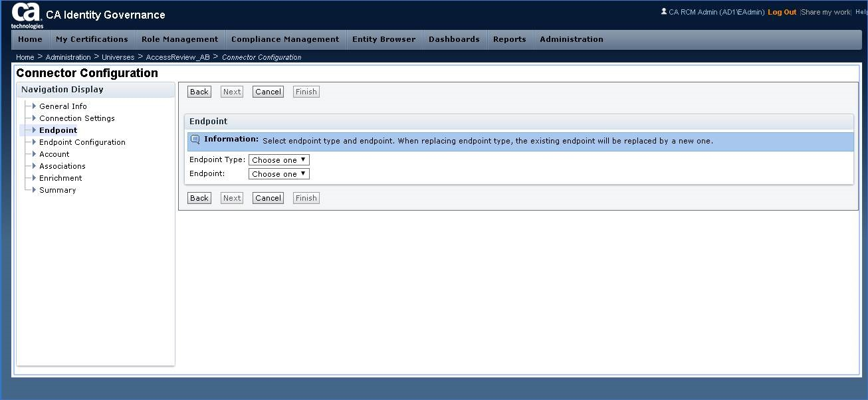Select General Info in the navigation tree
Image resolution: width=868 pixels, height=400 pixels.
(63, 106)
